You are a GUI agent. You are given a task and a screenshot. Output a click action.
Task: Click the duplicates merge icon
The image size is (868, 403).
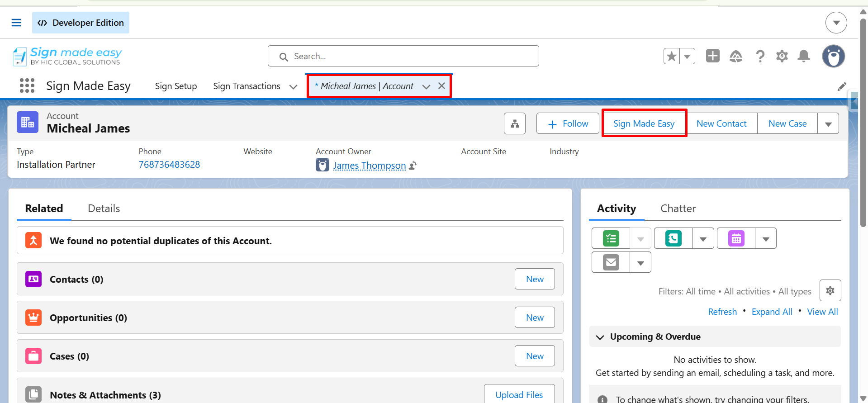point(33,240)
